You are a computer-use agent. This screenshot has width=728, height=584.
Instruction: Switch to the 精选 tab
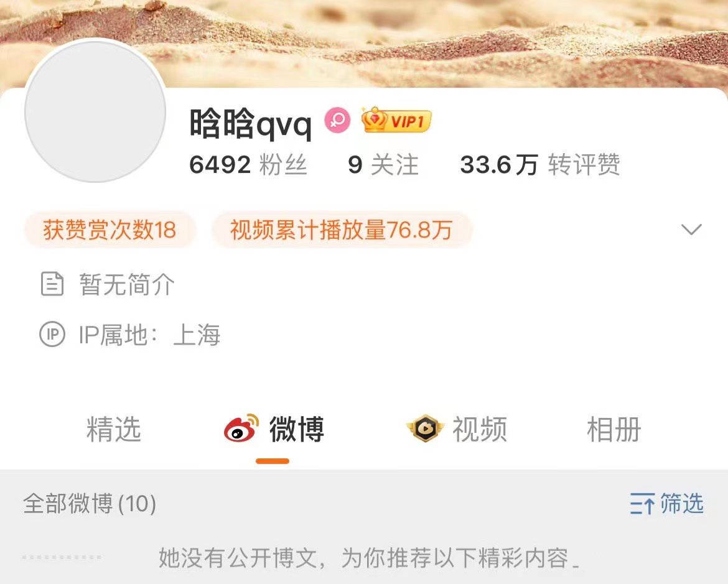(114, 429)
